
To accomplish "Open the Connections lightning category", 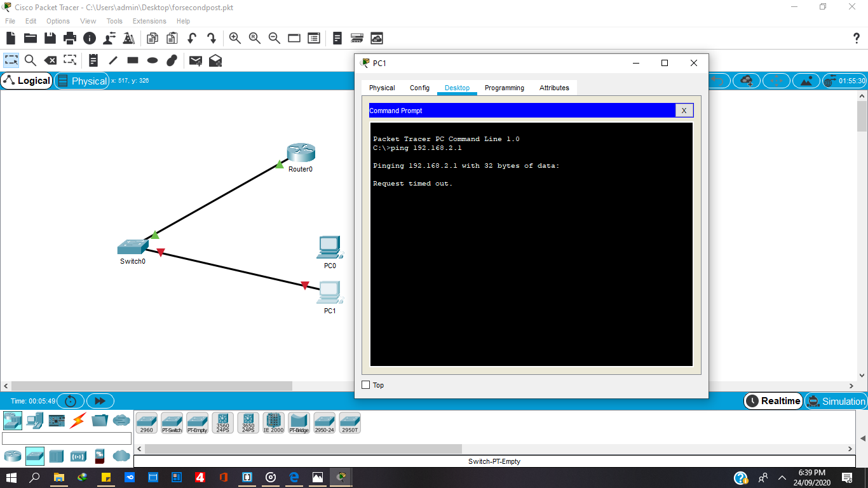I will tap(78, 420).
